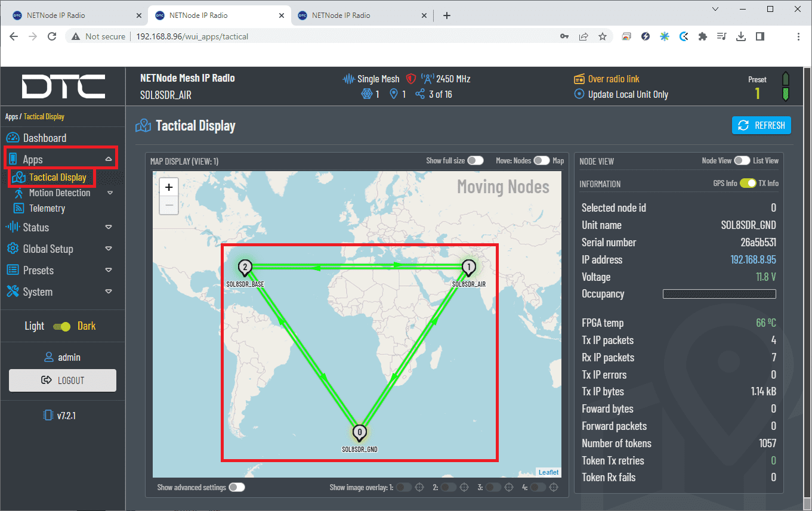Open Presets in the sidebar menu
Screen dimensions: 812x511
click(38, 270)
